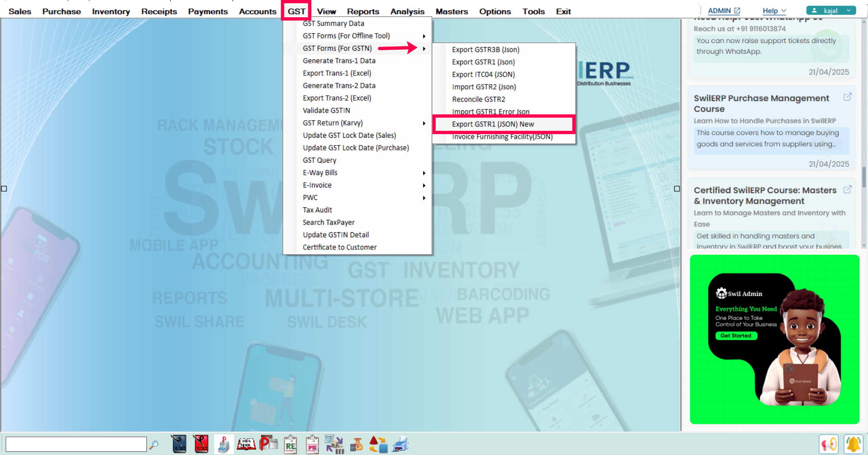
Task: Click the purchase filing drawer icon
Action: [x=224, y=444]
